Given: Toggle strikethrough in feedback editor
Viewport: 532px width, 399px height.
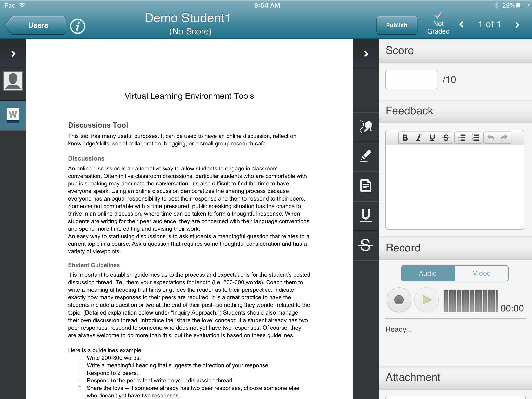Looking at the screenshot, I should (446, 138).
